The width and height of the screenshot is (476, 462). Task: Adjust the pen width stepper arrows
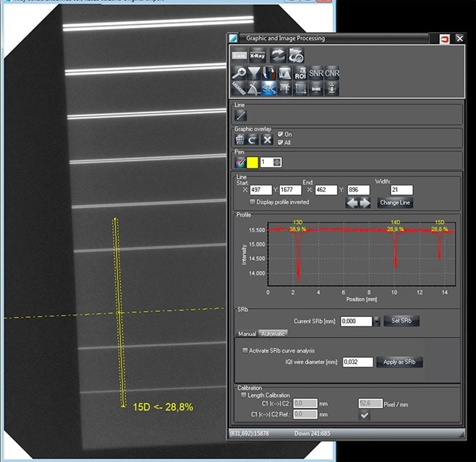277,163
